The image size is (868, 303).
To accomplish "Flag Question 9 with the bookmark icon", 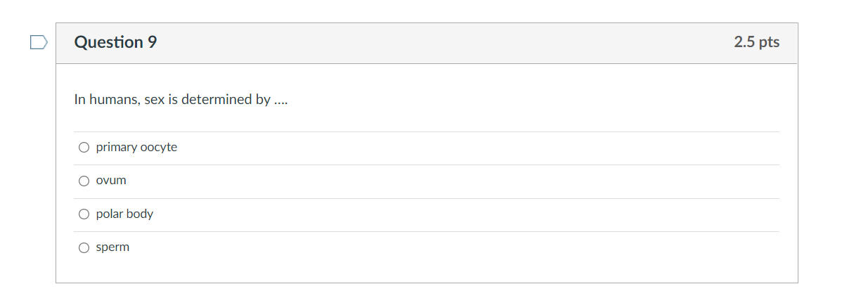I will tap(39, 43).
